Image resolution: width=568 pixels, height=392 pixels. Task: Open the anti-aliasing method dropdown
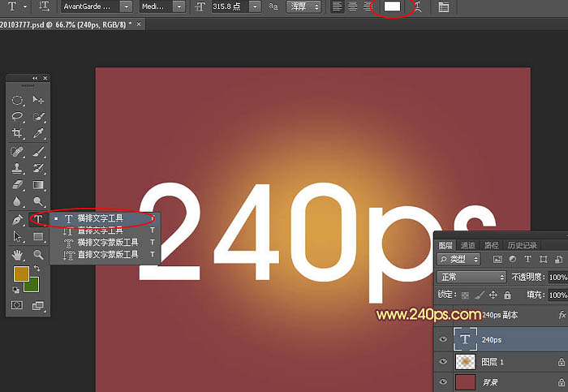[303, 6]
